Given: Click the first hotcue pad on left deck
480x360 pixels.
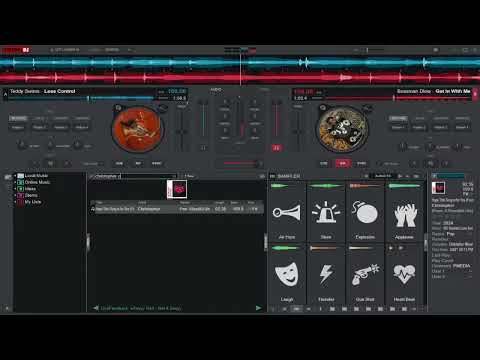Looking at the screenshot, I should click(18, 127).
